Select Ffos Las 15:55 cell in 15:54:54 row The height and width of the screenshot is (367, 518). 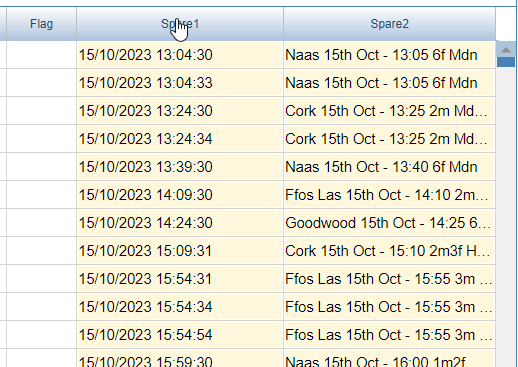coord(389,335)
